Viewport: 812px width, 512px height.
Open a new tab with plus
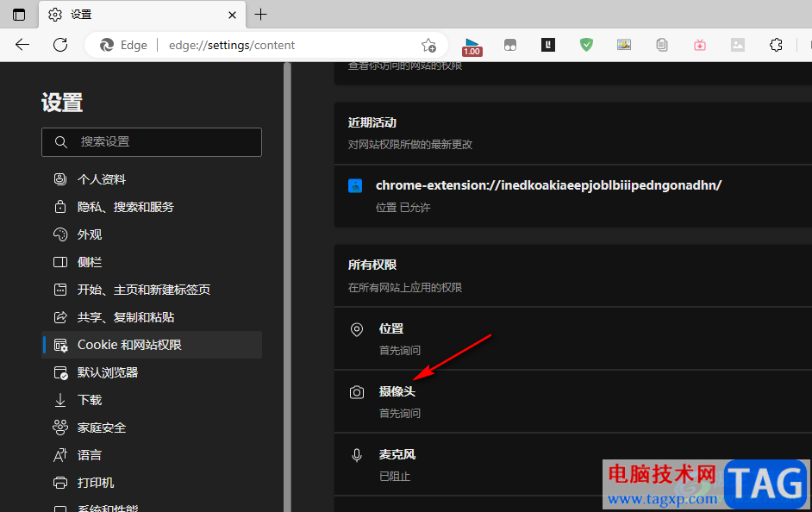261,15
